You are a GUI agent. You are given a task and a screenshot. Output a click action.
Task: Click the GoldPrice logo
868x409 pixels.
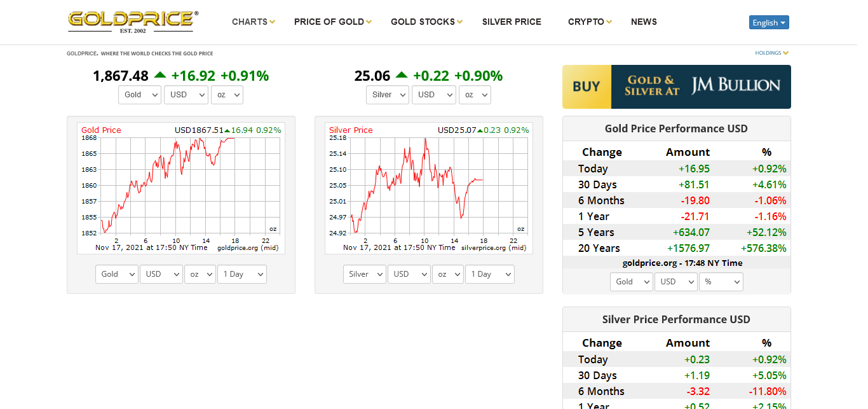(x=133, y=22)
